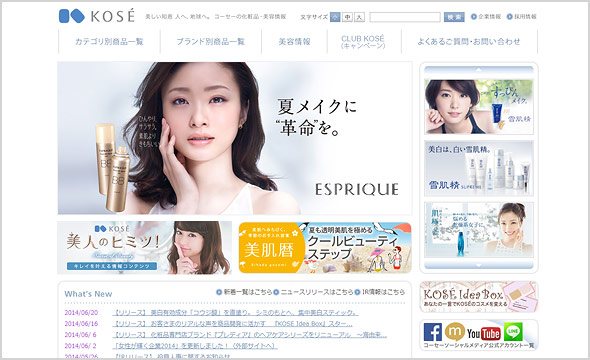Click the bullet icon beside 新着一覧はこちら
The image size is (590, 360).
[219, 292]
